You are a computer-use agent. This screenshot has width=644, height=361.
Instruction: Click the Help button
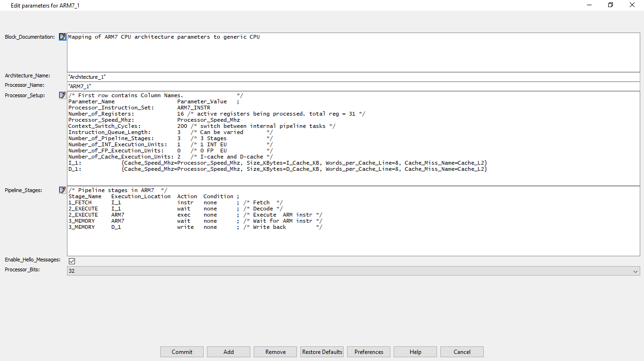tap(415, 352)
